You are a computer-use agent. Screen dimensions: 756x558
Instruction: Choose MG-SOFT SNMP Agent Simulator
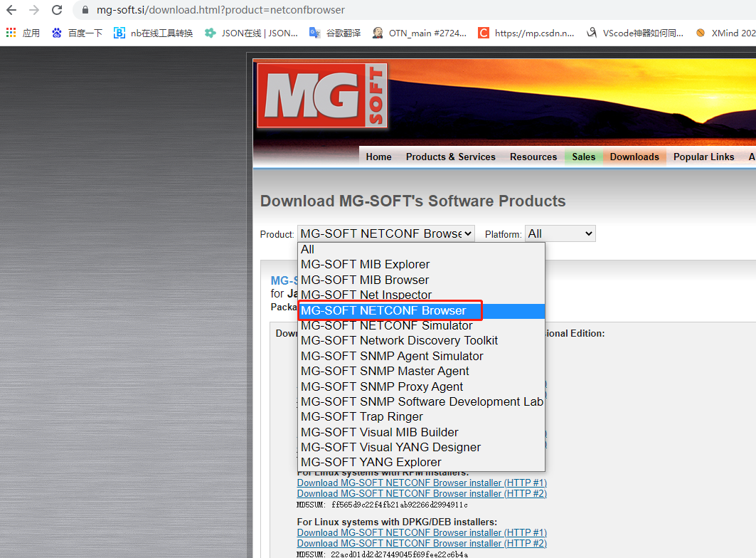[422, 357]
